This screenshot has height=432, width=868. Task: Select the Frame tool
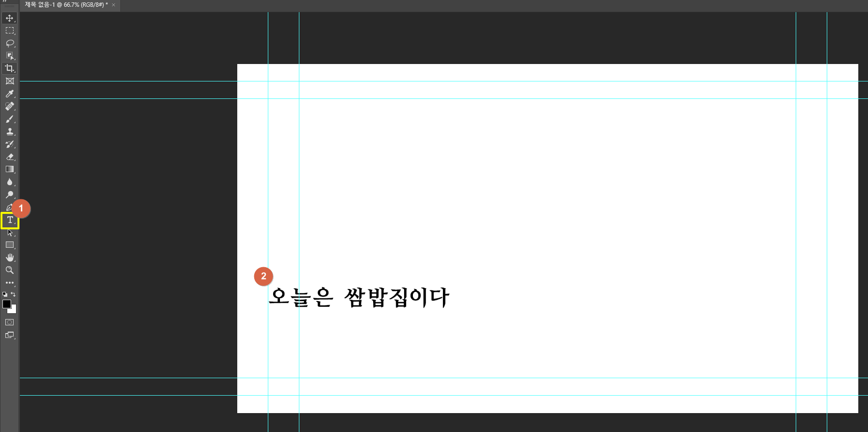[10, 81]
